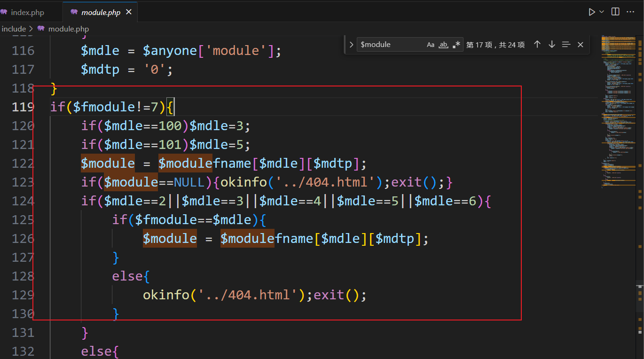Click the if($mdle==101)$mdle=5; line
Viewport: 644px width, 359px height.
click(x=166, y=144)
